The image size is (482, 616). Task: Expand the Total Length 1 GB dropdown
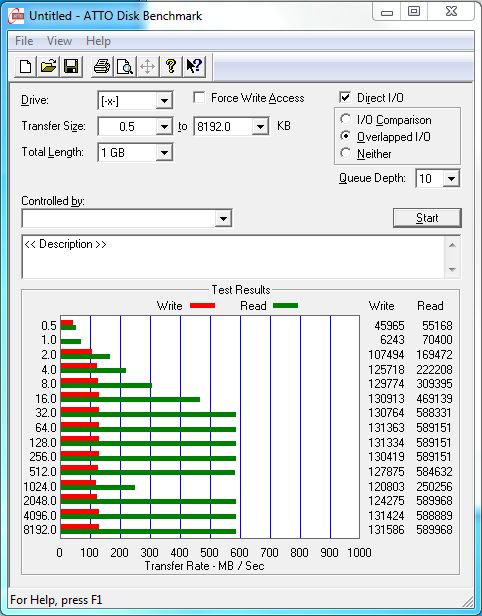coord(164,152)
